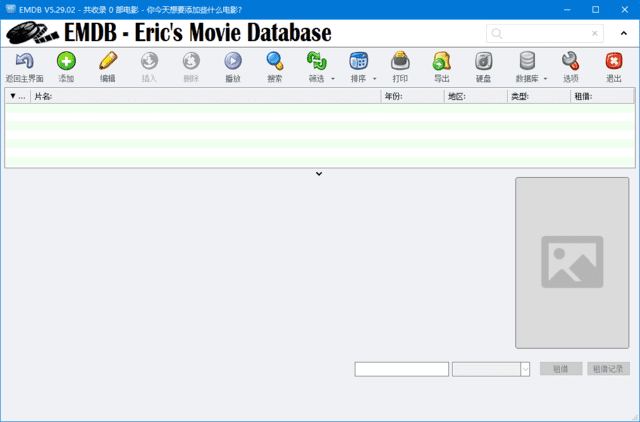The height and width of the screenshot is (422, 640).
Task: Open the 排序 dropdown arrow
Action: 374,79
